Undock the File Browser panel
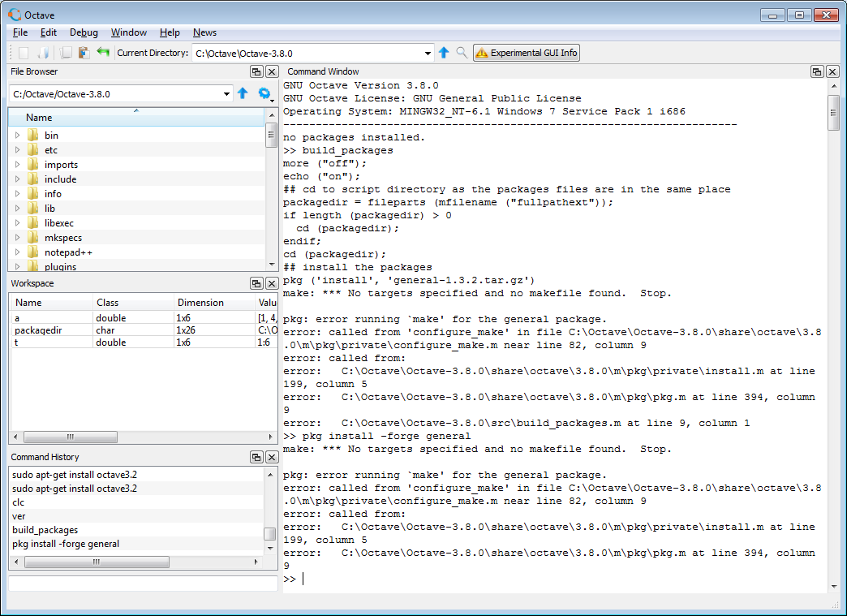 point(256,72)
